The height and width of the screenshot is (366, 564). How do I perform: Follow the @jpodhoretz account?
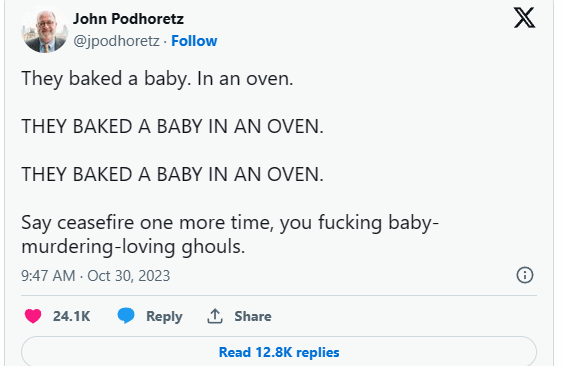pyautogui.click(x=194, y=41)
